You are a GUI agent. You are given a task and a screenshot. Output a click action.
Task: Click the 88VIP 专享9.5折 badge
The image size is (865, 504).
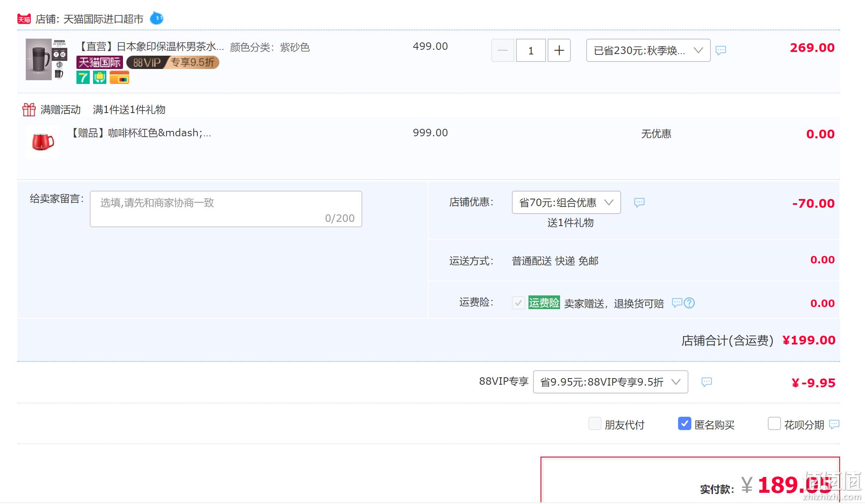(173, 62)
